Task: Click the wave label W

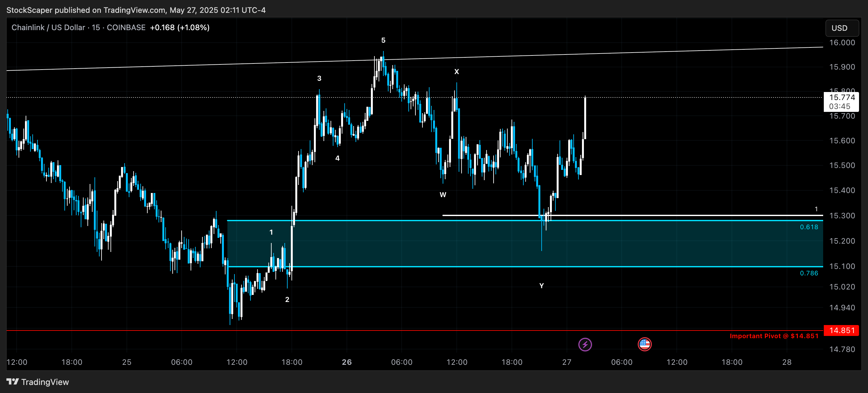Action: pos(443,195)
